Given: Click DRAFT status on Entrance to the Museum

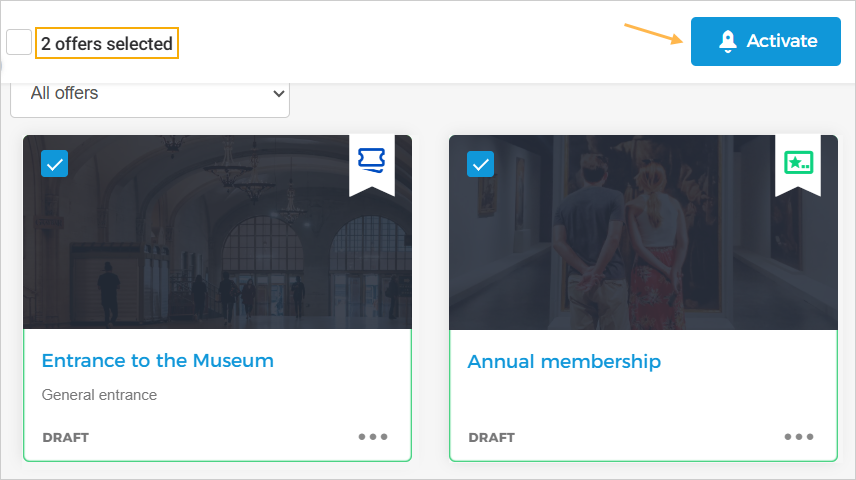Looking at the screenshot, I should click(65, 438).
